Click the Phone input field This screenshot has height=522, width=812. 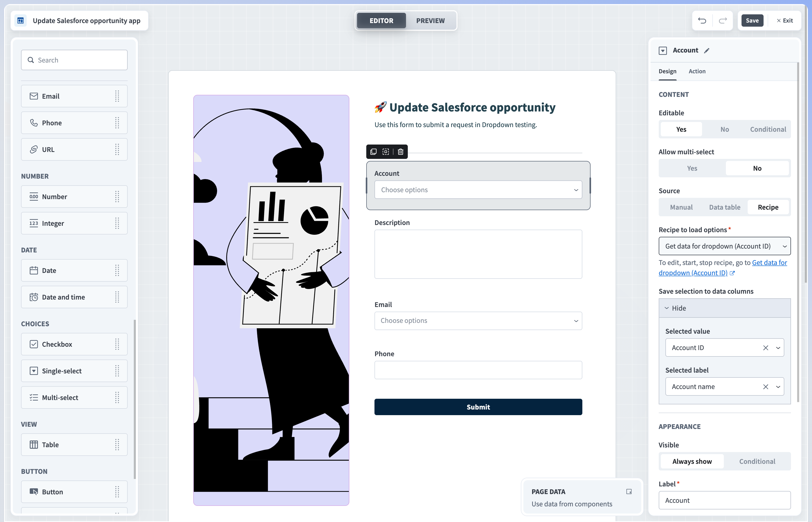[x=478, y=370]
